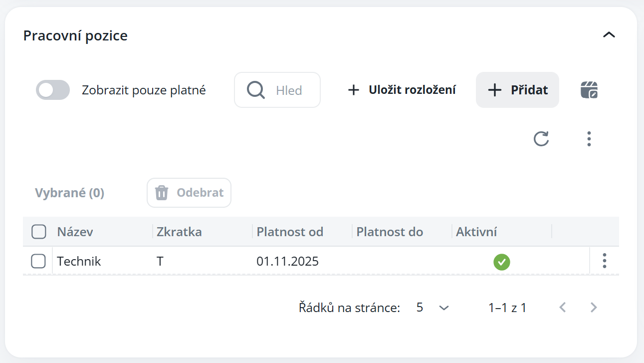
Task: Go to the previous page arrow
Action: [x=563, y=308]
